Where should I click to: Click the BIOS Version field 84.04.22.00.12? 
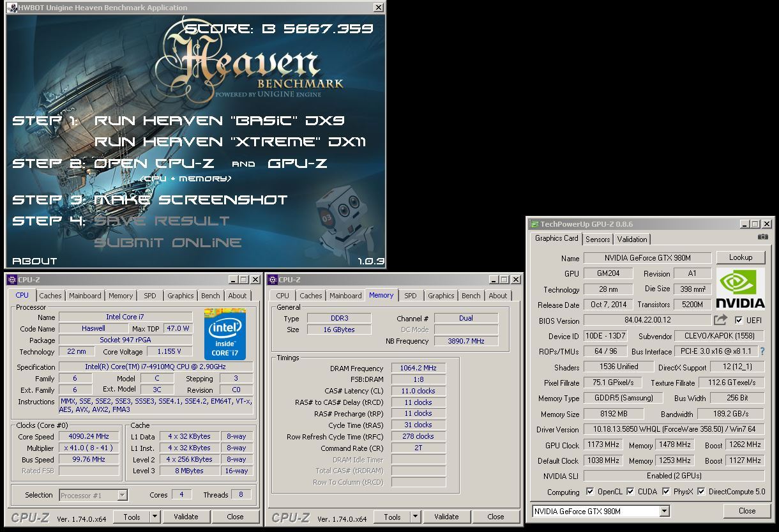(647, 321)
